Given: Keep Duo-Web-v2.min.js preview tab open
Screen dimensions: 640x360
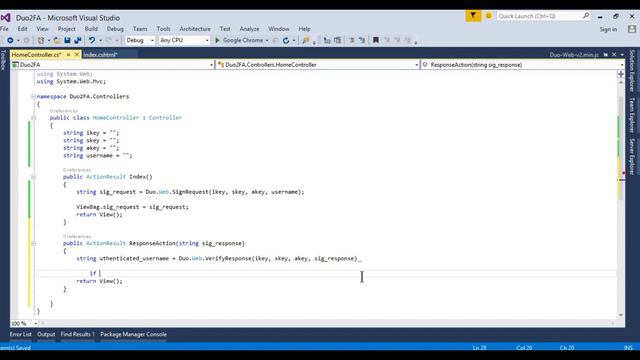Looking at the screenshot, I should tap(606, 55).
